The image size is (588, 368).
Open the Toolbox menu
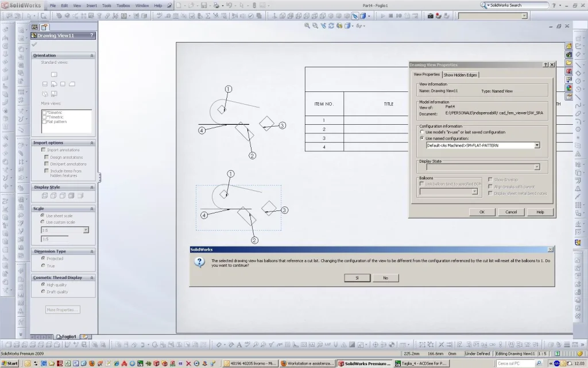123,6
